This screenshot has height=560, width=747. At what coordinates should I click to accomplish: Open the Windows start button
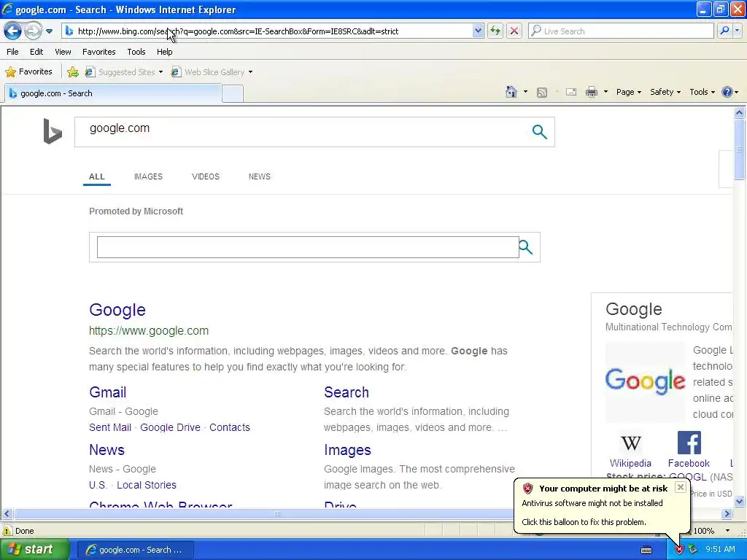(x=34, y=549)
